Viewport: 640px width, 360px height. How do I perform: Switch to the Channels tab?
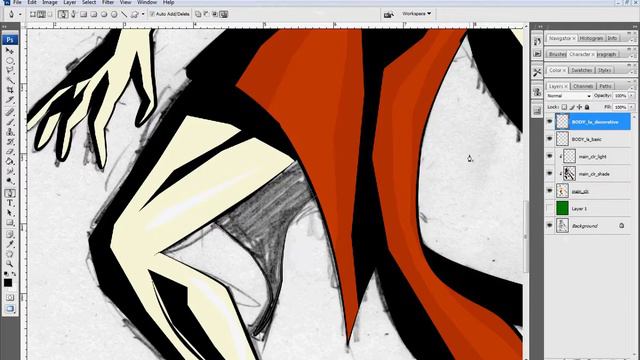(x=583, y=86)
